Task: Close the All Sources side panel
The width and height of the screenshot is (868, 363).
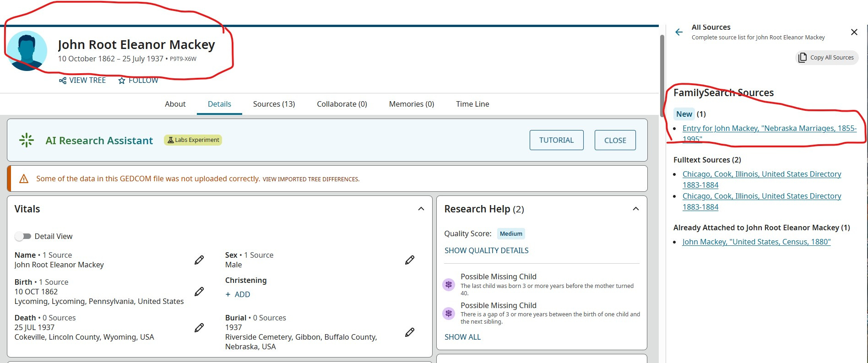Action: pos(854,32)
